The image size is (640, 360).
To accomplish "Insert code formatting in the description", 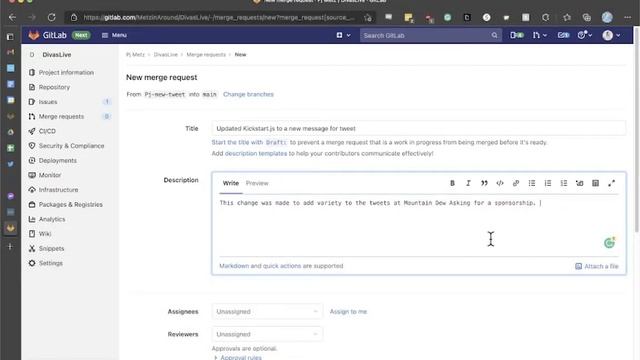I will (x=500, y=183).
